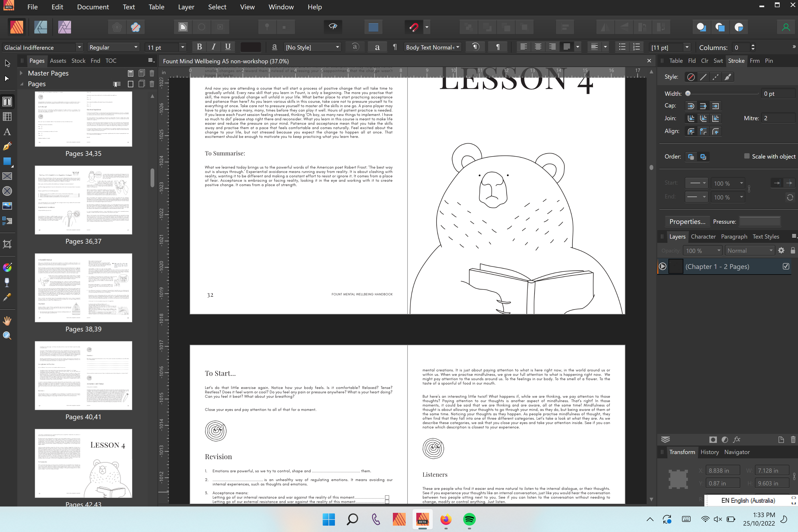Click the numbered list icon

coord(637,47)
